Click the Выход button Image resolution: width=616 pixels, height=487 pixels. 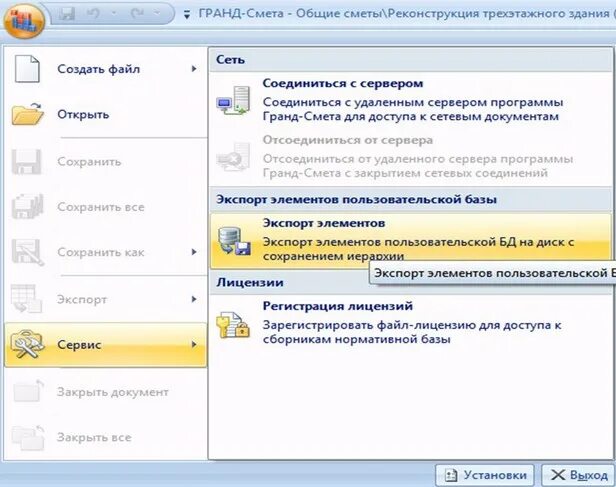tap(578, 475)
